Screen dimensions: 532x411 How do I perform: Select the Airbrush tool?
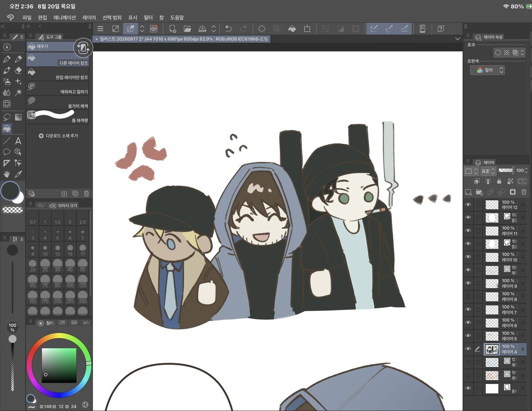coord(7,82)
